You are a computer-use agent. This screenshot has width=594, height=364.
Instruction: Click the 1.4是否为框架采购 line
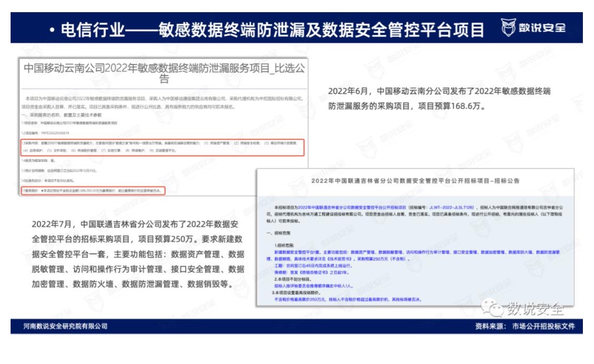[38, 161]
